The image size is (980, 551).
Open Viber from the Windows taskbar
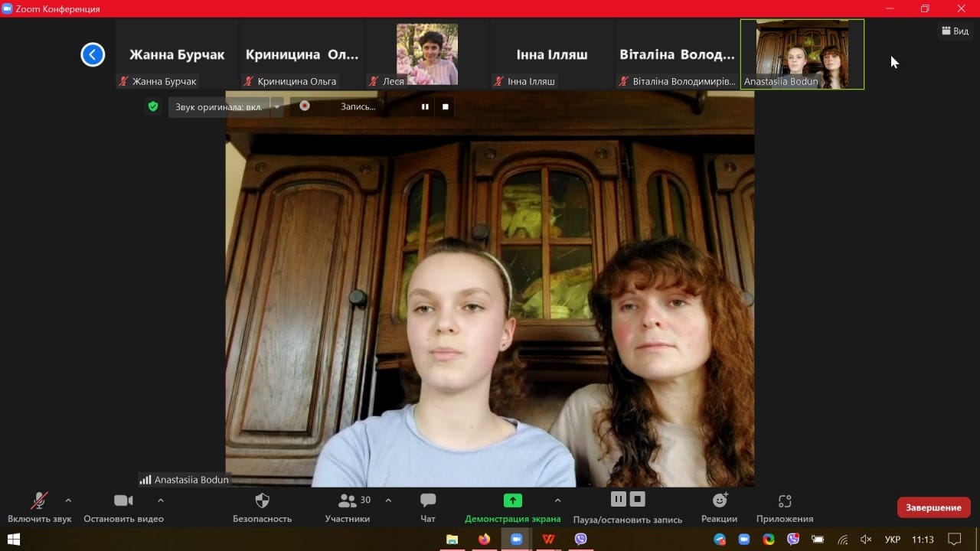coord(580,540)
